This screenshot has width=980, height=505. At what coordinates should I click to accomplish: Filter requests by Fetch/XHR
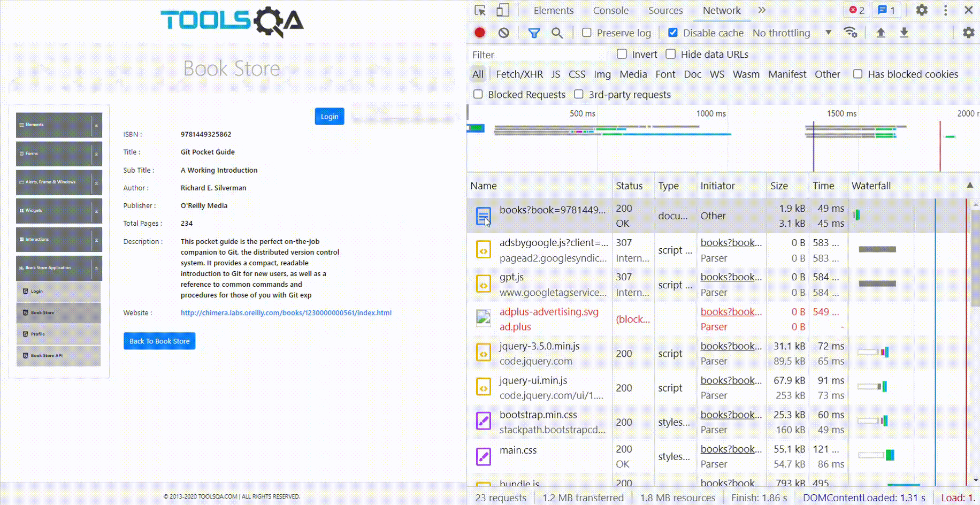pyautogui.click(x=519, y=74)
